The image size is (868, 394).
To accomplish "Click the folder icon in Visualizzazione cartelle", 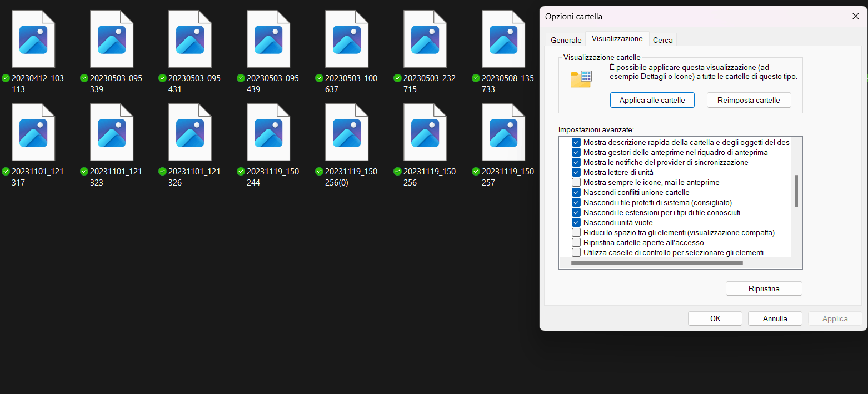I will (x=581, y=79).
